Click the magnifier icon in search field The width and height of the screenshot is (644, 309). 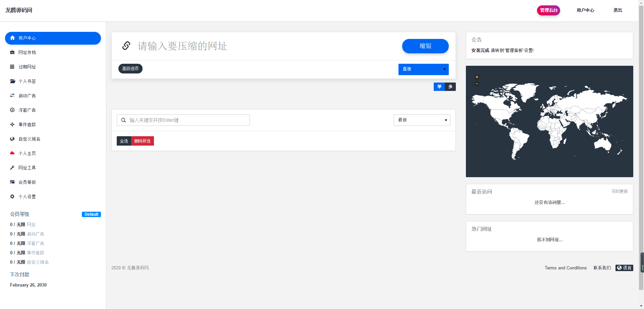pyautogui.click(x=123, y=120)
